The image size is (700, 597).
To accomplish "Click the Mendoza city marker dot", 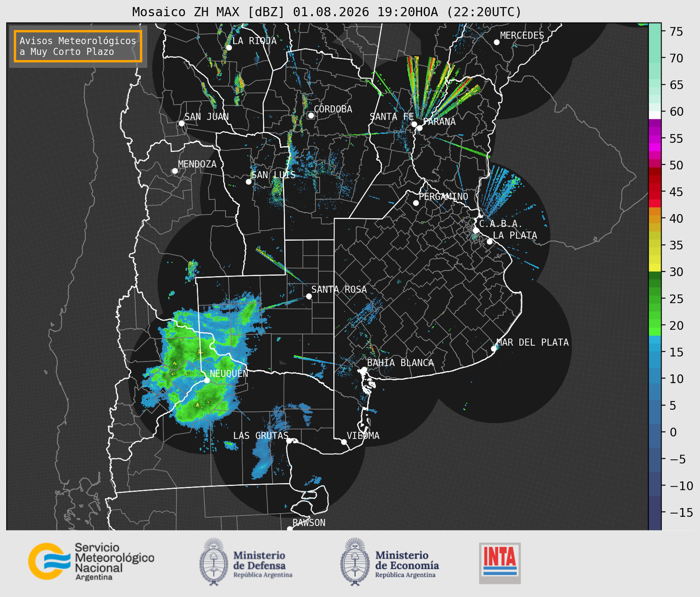I will point(175,171).
